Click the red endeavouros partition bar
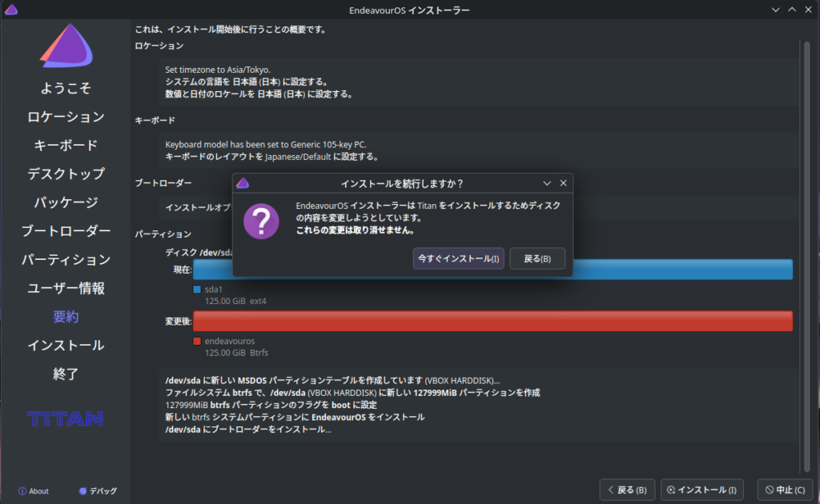 coord(492,321)
